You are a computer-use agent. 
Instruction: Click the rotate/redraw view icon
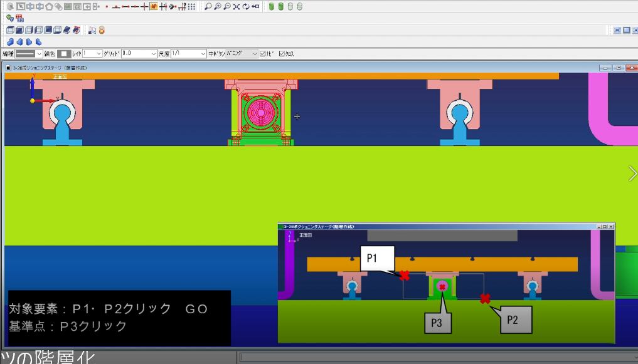point(246,6)
